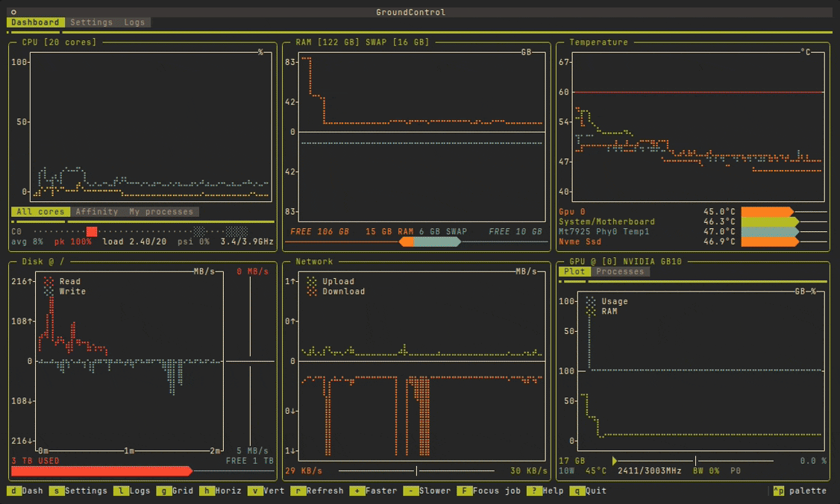Open the GPU Processes tab
Screen dimensions: 840x504
pos(621,271)
